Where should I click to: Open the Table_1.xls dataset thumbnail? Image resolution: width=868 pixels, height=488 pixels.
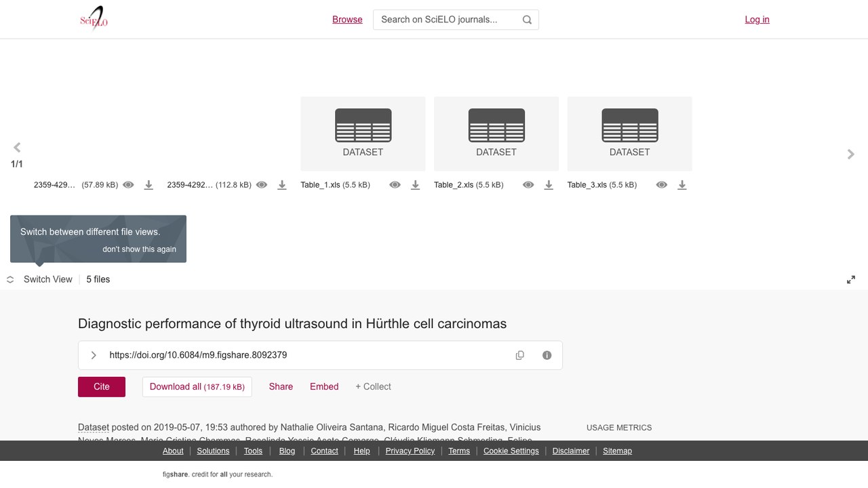(363, 134)
